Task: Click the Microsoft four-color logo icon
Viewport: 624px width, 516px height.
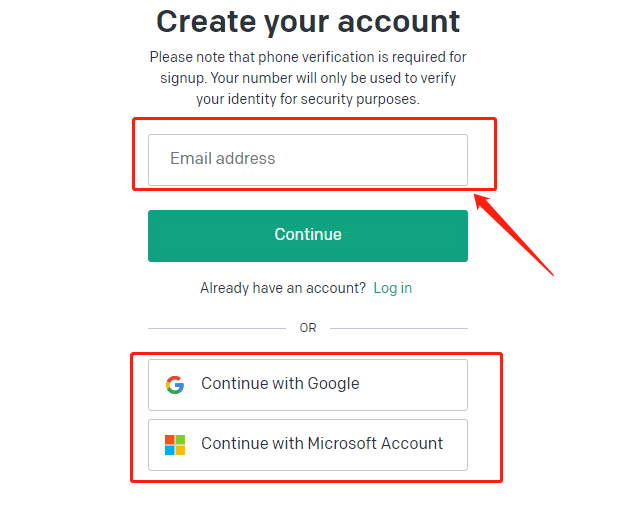Action: pos(175,445)
